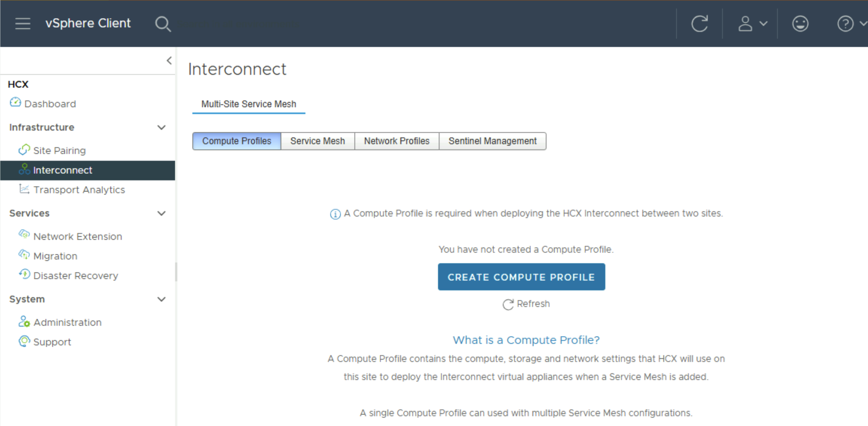This screenshot has height=426, width=868.
Task: Click the Transport Analytics chart icon
Action: [24, 189]
